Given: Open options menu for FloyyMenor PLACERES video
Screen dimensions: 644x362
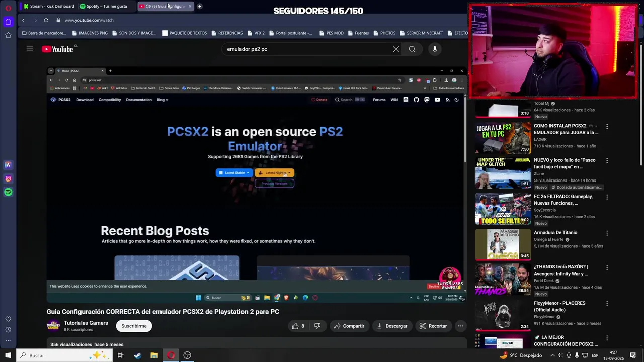Looking at the screenshot, I should (x=607, y=304).
